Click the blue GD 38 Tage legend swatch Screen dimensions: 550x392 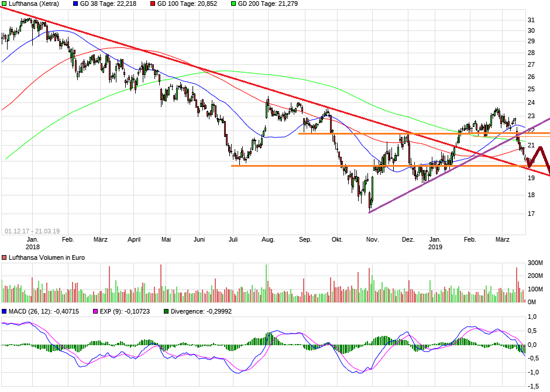point(75,4)
